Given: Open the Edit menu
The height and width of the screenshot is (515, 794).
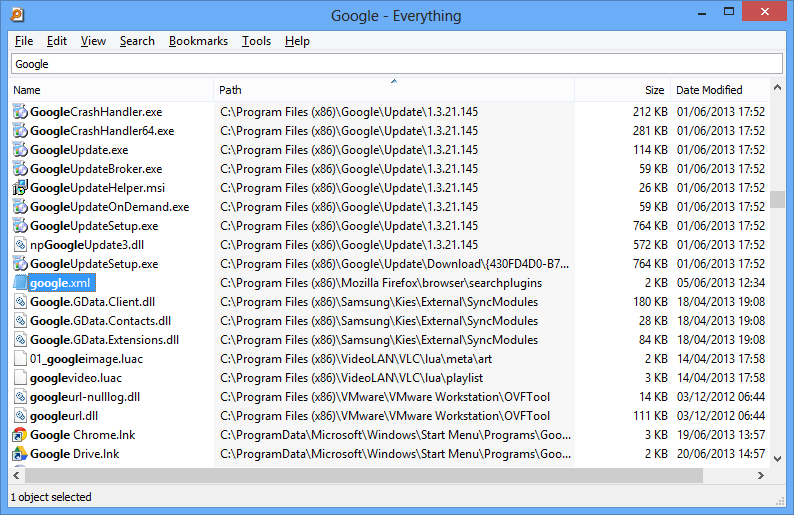Looking at the screenshot, I should click(x=57, y=41).
